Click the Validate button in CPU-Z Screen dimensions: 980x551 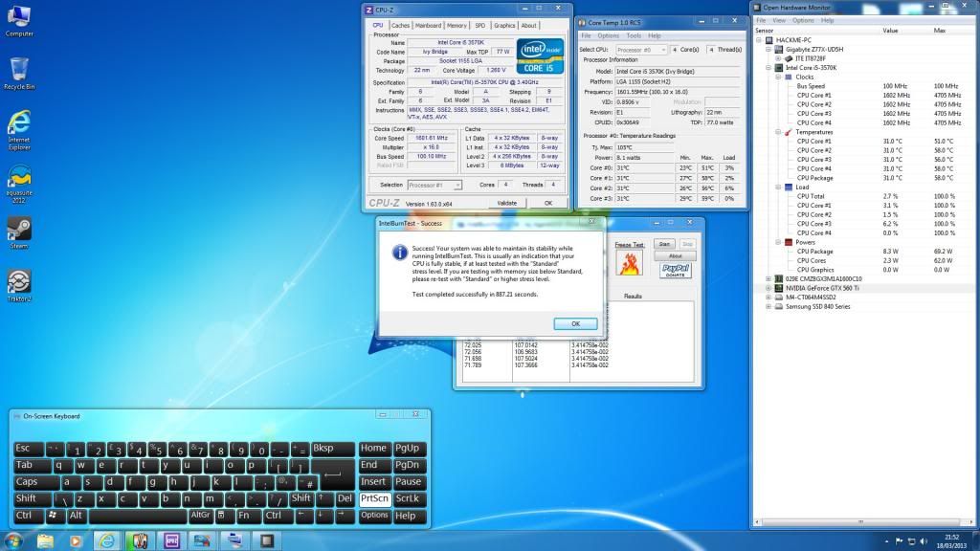pos(507,203)
